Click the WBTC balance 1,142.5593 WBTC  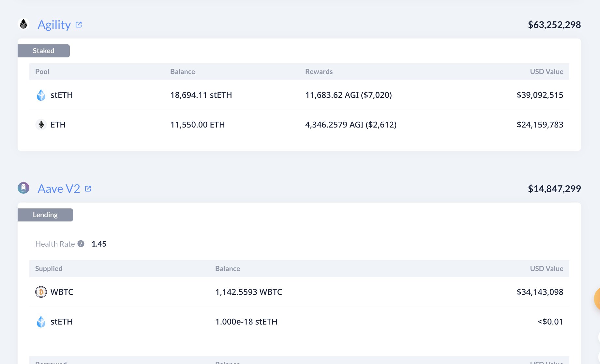[248, 292]
